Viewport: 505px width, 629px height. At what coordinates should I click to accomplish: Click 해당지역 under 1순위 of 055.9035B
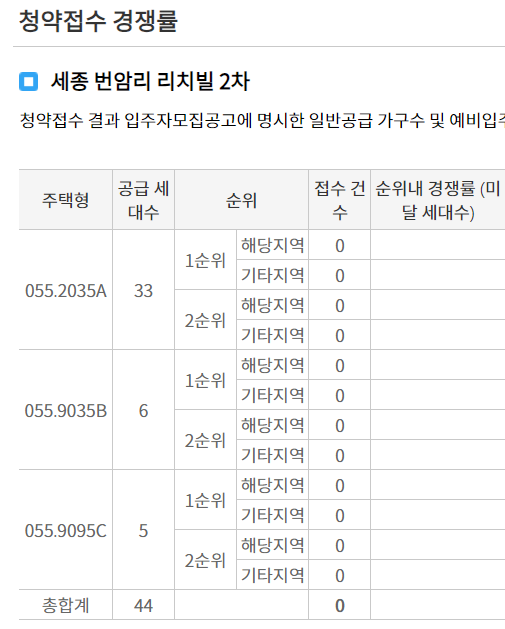click(272, 365)
